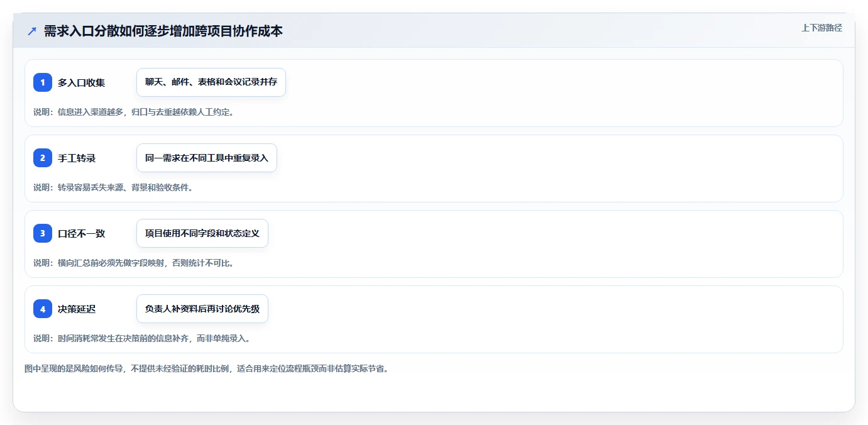Image resolution: width=868 pixels, height=425 pixels.
Task: Select the 聊天、邮件、表格和会议记录并存 chip
Action: point(211,82)
